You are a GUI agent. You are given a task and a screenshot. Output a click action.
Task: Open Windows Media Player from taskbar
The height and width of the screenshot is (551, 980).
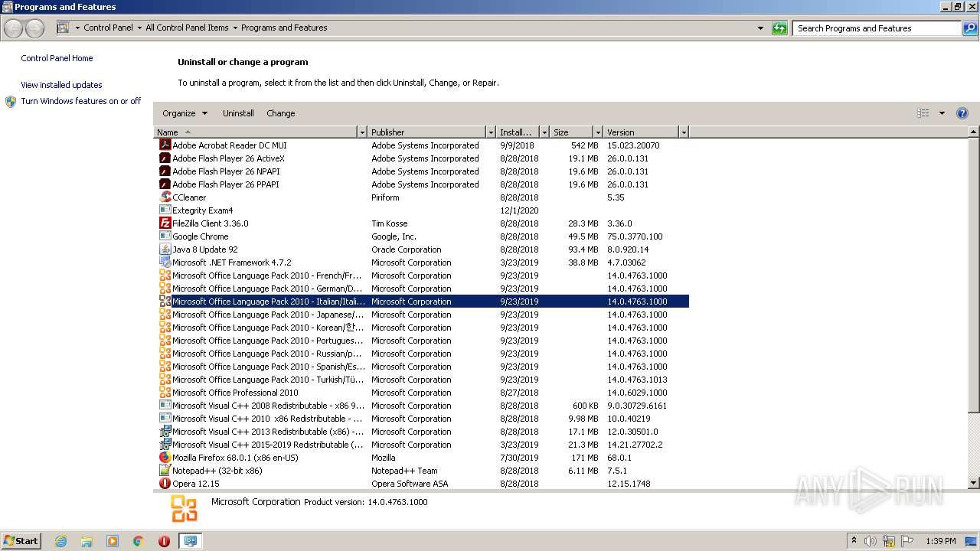(x=113, y=541)
